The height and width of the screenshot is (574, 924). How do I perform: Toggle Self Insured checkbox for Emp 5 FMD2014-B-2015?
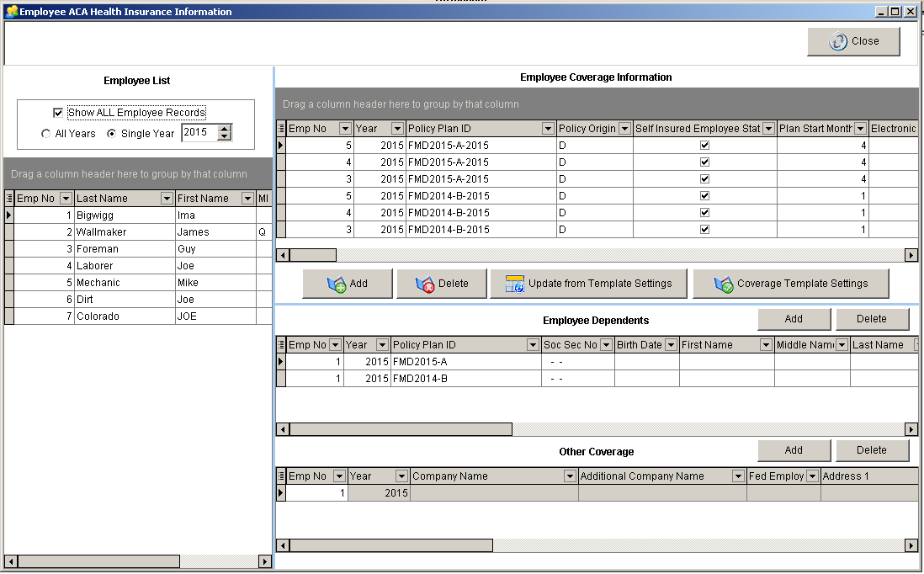[705, 195]
